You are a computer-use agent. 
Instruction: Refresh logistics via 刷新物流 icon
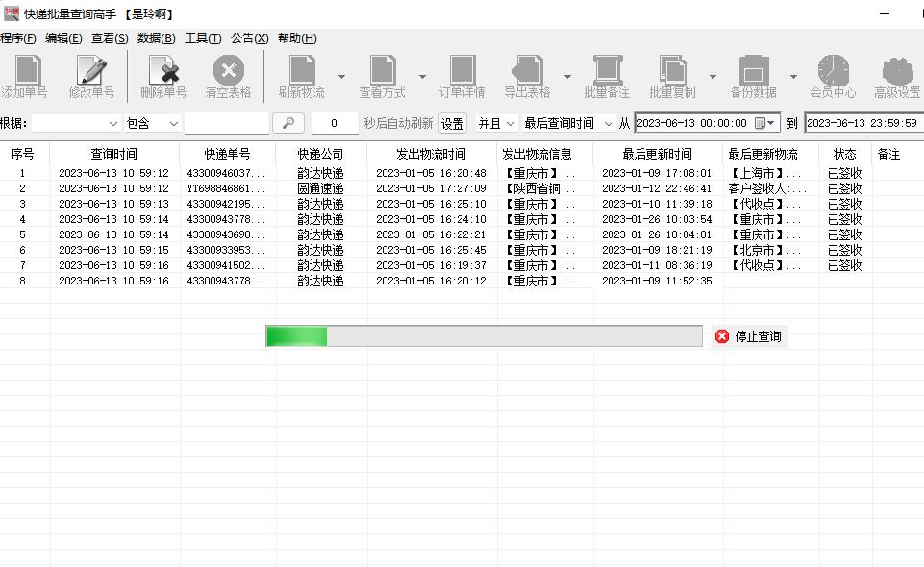click(301, 75)
